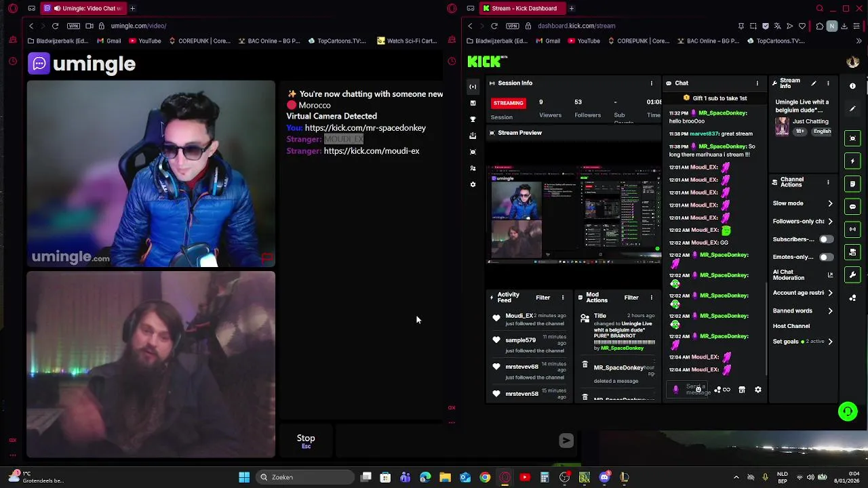
Task: Open Mod Actions panel menu dots
Action: (652, 298)
